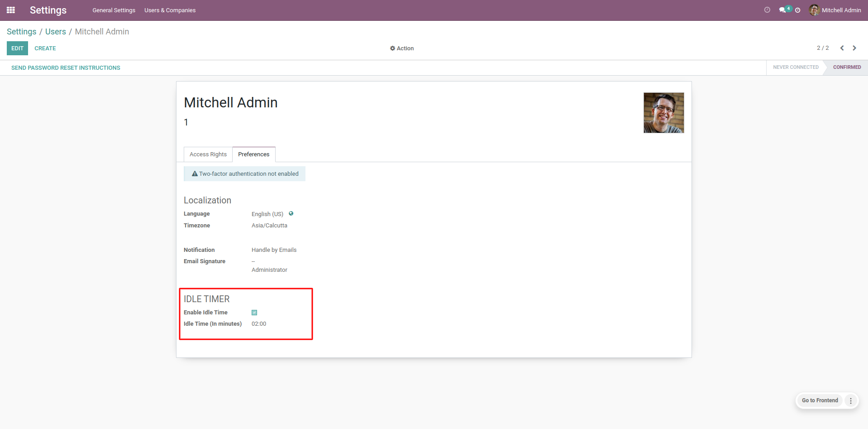This screenshot has width=868, height=429.
Task: Click the Idle Time value 02:00
Action: click(x=259, y=324)
